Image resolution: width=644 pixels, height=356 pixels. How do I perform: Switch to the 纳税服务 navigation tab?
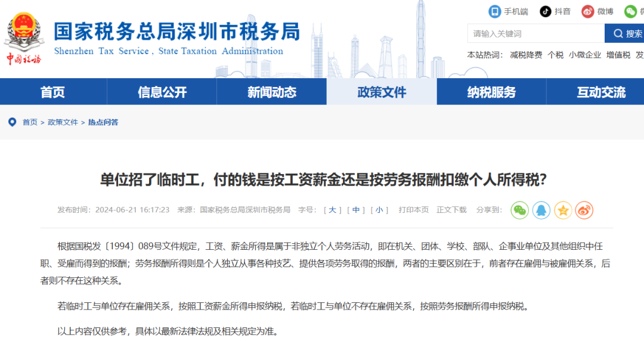coord(493,92)
